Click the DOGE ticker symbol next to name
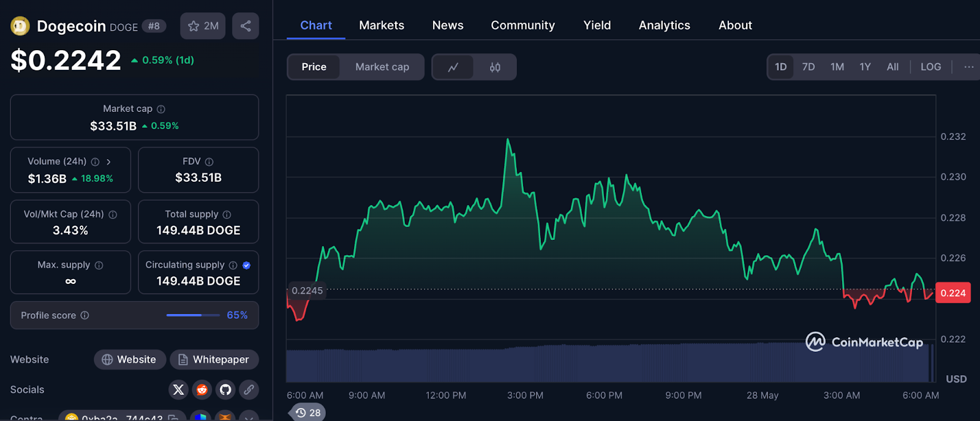980x421 pixels. tap(124, 27)
